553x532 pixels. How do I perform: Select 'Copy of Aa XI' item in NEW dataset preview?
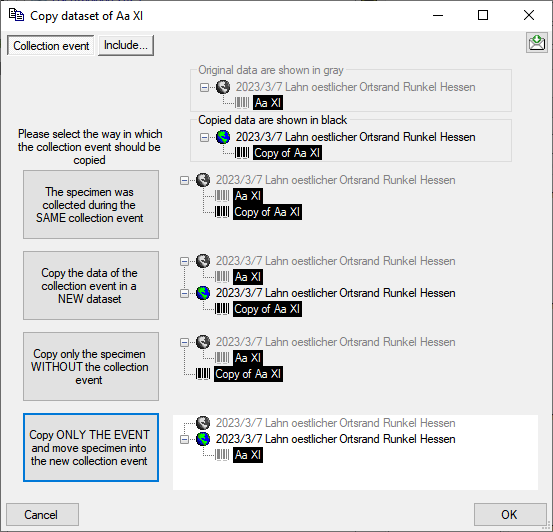[267, 309]
